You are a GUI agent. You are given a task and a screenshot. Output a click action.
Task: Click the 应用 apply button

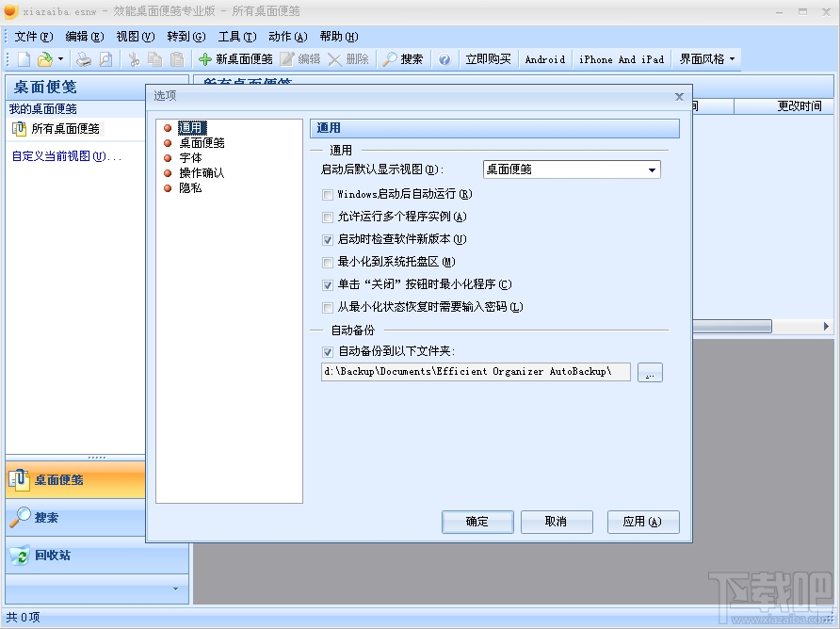[x=643, y=522]
